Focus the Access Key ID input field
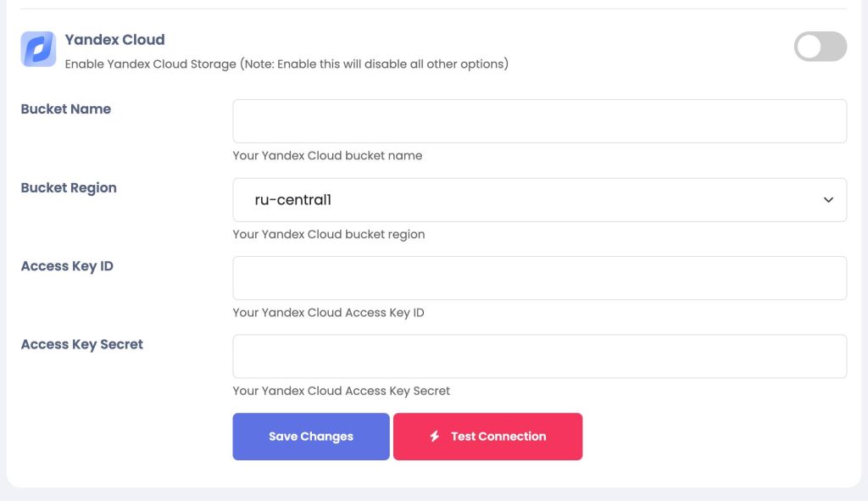Viewport: 868px width, 501px height. (539, 278)
